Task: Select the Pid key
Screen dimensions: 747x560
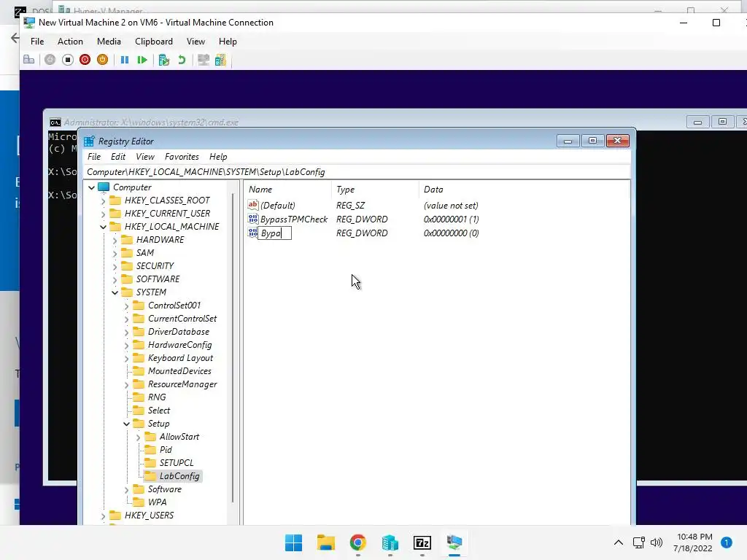Action: click(x=166, y=449)
